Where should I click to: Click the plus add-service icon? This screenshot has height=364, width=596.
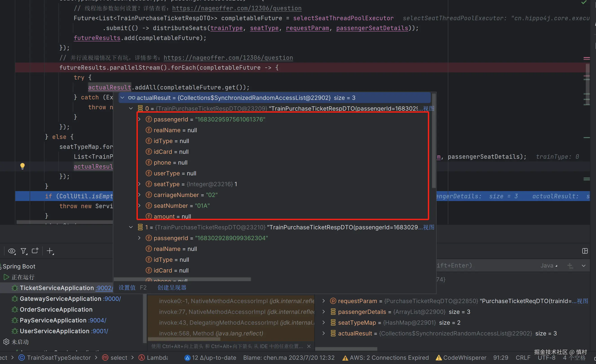pos(50,251)
